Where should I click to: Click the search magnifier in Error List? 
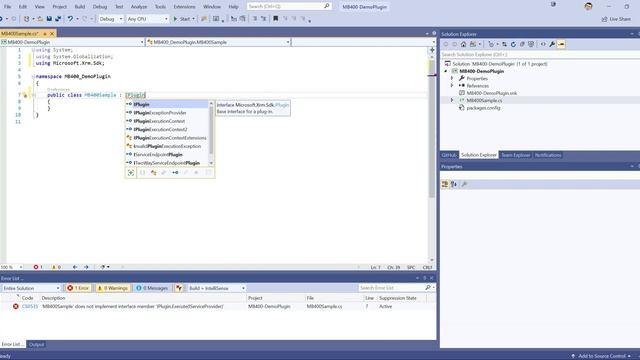point(428,288)
